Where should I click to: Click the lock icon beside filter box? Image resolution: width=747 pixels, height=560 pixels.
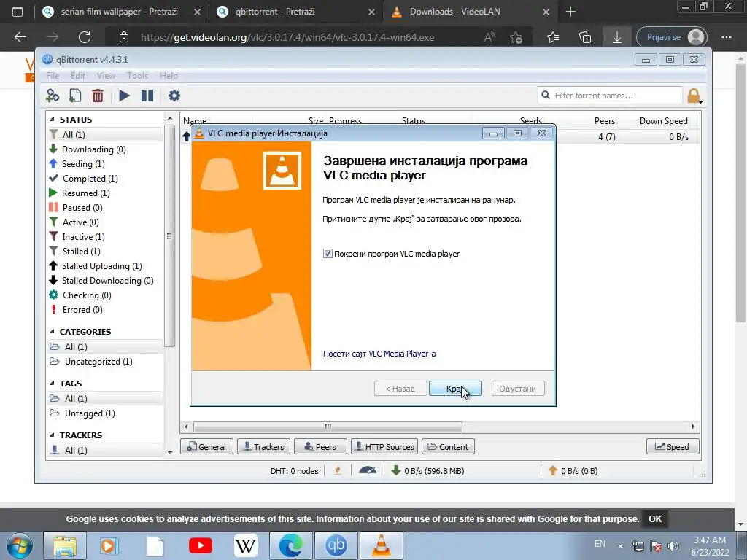[x=694, y=96]
